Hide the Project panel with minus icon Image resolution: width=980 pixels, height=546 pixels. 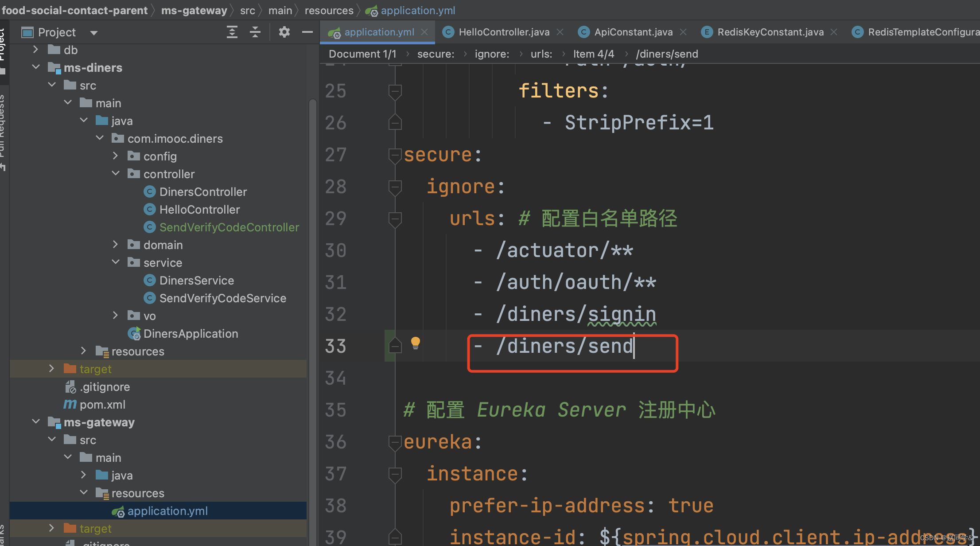tap(307, 32)
